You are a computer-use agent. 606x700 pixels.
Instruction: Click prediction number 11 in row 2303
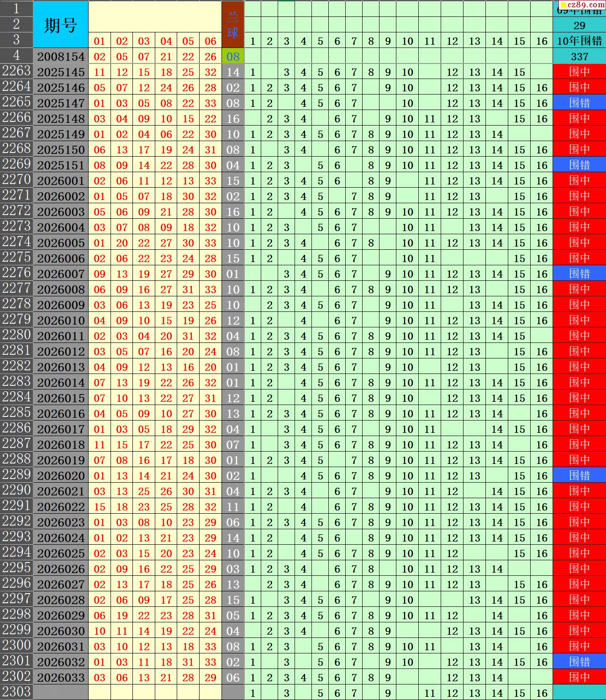(x=430, y=692)
